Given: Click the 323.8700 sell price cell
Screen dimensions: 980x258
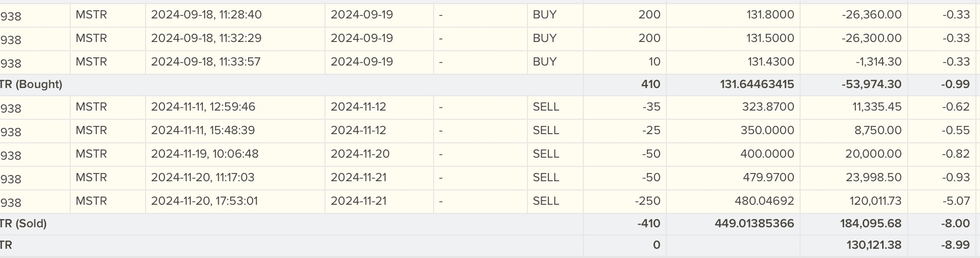Looking at the screenshot, I should [x=767, y=107].
